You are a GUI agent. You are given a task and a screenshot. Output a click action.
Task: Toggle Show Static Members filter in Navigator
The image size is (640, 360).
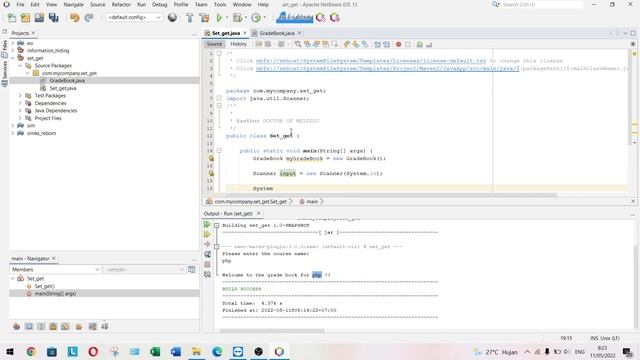pos(41,327)
